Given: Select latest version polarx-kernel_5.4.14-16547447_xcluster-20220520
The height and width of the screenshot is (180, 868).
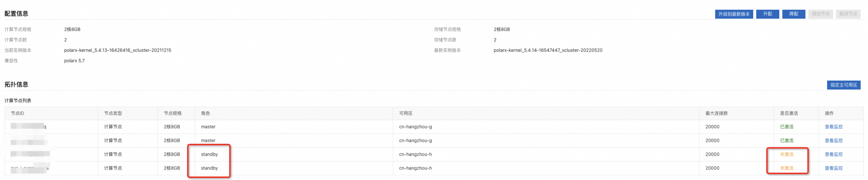Looking at the screenshot, I should [x=548, y=50].
